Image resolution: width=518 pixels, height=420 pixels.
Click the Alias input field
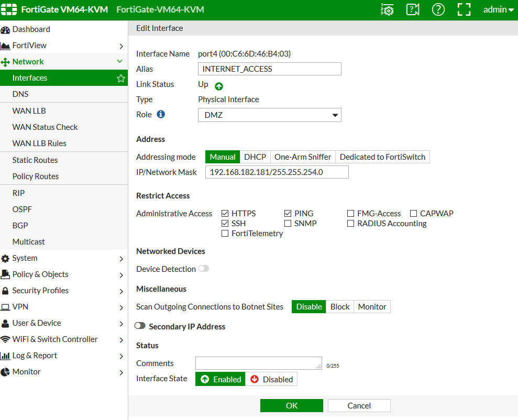269,69
